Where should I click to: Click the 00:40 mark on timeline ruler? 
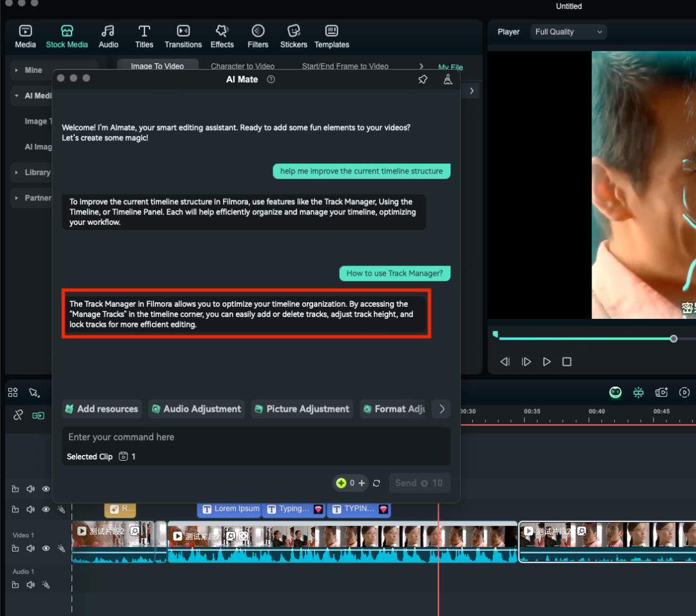click(x=596, y=411)
